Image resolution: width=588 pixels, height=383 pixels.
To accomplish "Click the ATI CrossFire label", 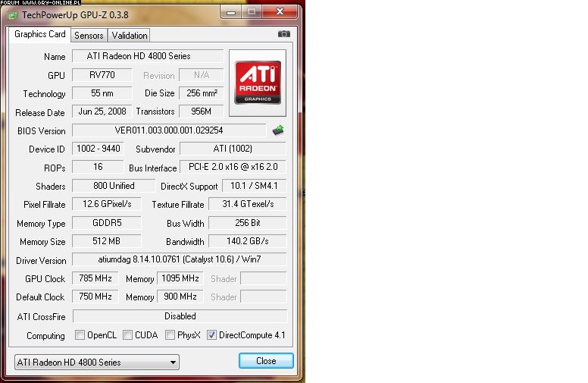I will pyautogui.click(x=41, y=317).
